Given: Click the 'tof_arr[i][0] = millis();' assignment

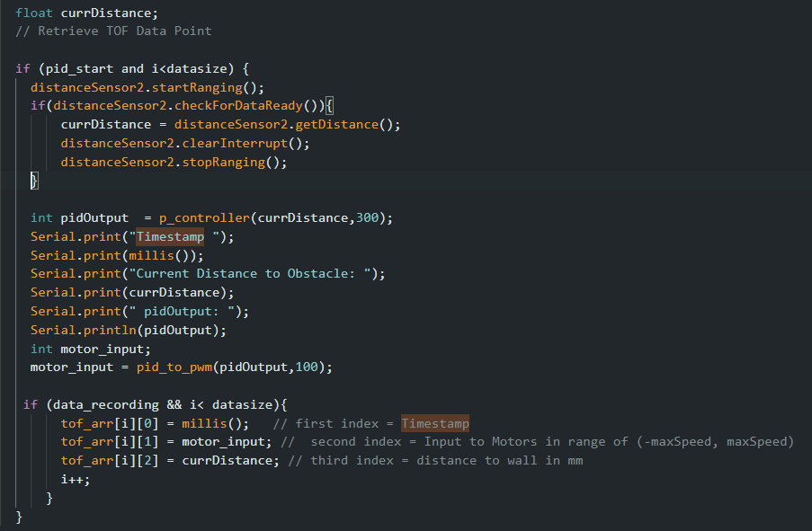Looking at the screenshot, I should pos(155,424).
